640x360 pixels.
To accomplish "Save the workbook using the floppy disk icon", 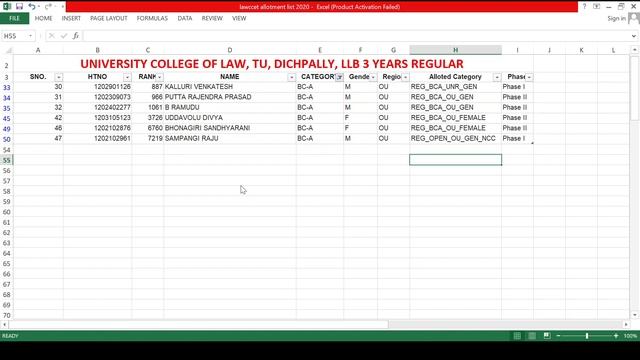I will (x=19, y=7).
